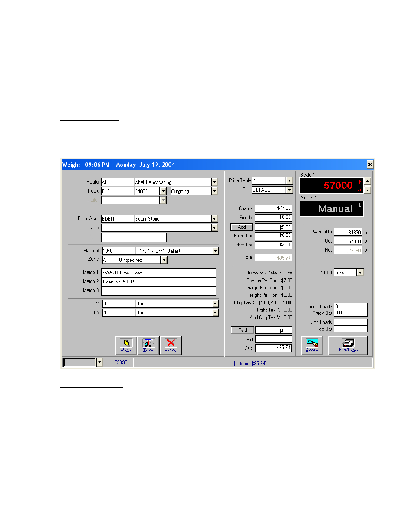Click the Memo 1 field
The width and height of the screenshot is (411, 532).
click(159, 273)
